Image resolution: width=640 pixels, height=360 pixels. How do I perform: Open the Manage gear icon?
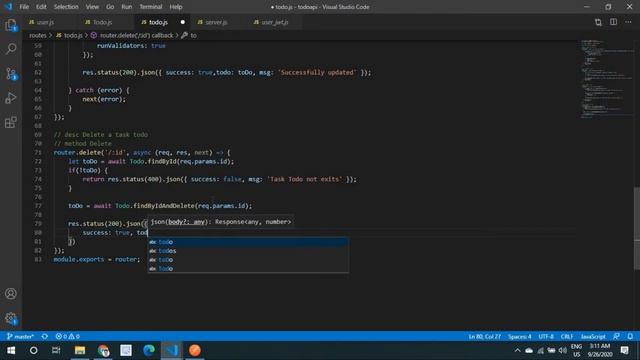click(x=11, y=318)
